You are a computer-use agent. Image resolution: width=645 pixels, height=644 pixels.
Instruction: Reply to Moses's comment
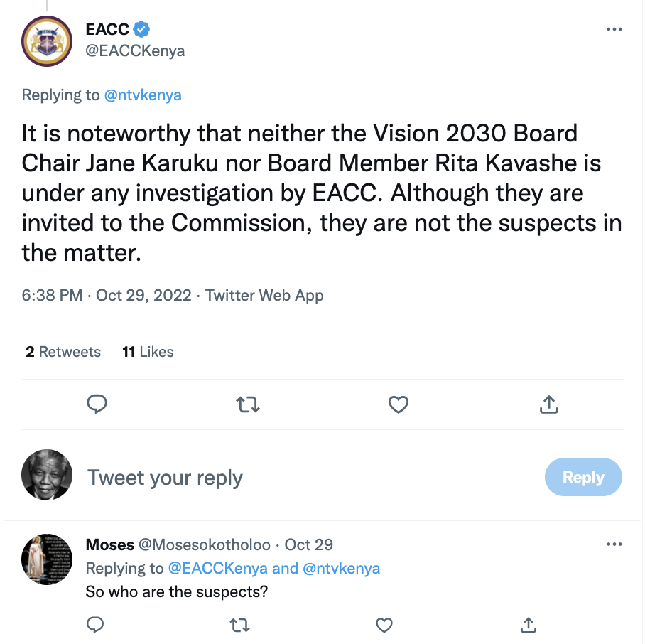[96, 625]
